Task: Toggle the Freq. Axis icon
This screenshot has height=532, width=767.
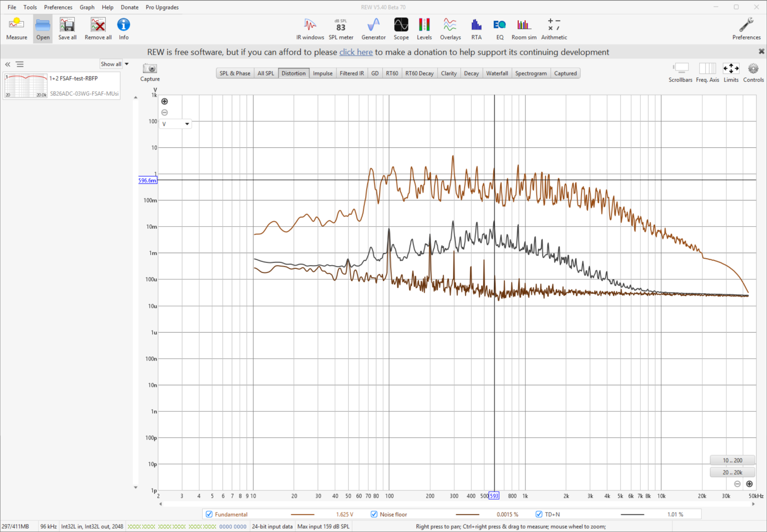Action: click(x=707, y=72)
